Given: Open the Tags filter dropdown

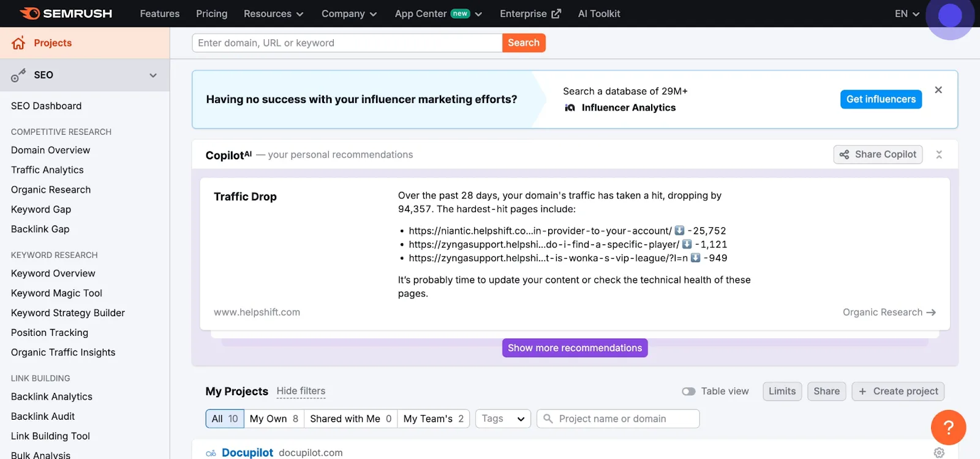Looking at the screenshot, I should (x=503, y=419).
